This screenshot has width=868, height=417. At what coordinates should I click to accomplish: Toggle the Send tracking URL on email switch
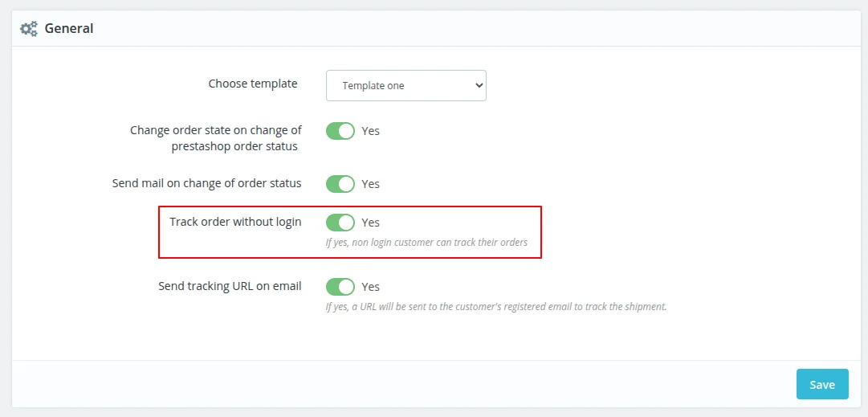point(340,287)
